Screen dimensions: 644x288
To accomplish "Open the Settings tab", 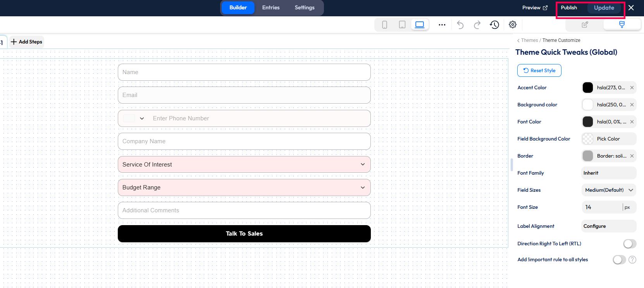I will coord(305,8).
